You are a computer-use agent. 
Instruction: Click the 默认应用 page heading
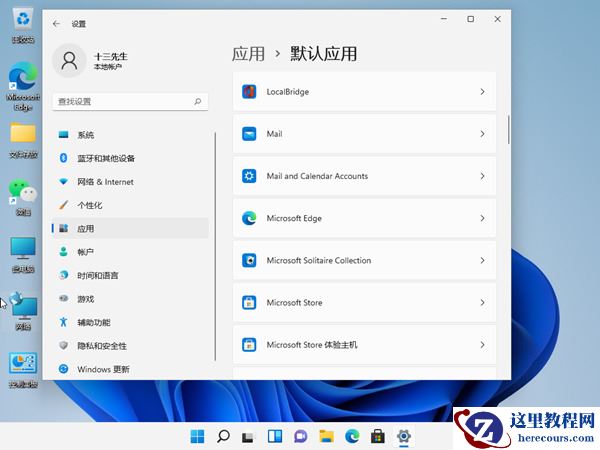pos(323,54)
